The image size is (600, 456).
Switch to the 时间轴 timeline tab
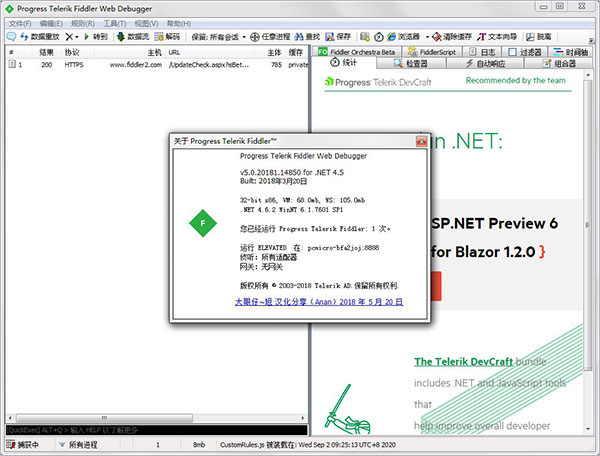(571, 52)
